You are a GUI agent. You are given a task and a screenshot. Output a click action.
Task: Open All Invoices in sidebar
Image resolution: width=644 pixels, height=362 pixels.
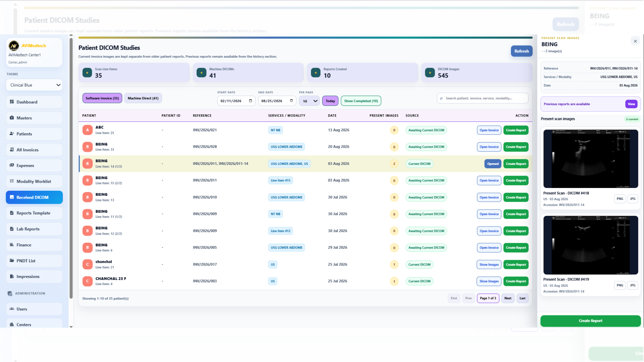pos(34,150)
